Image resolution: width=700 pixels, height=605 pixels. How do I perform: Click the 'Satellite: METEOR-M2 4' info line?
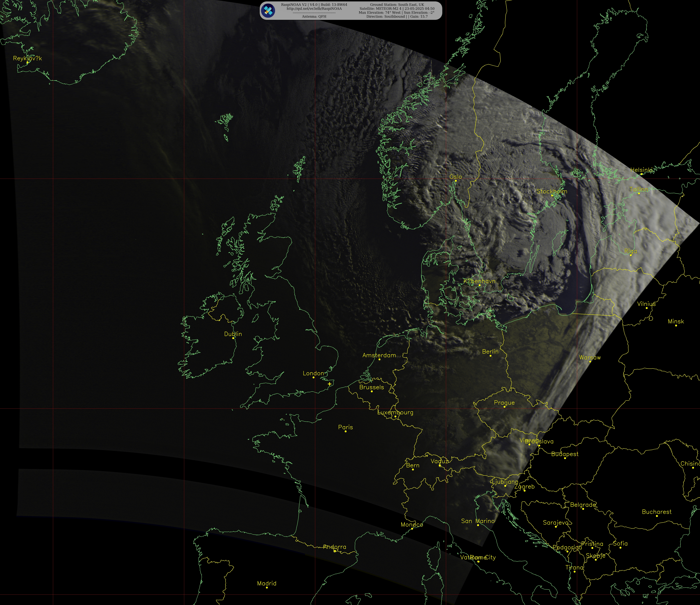(397, 9)
